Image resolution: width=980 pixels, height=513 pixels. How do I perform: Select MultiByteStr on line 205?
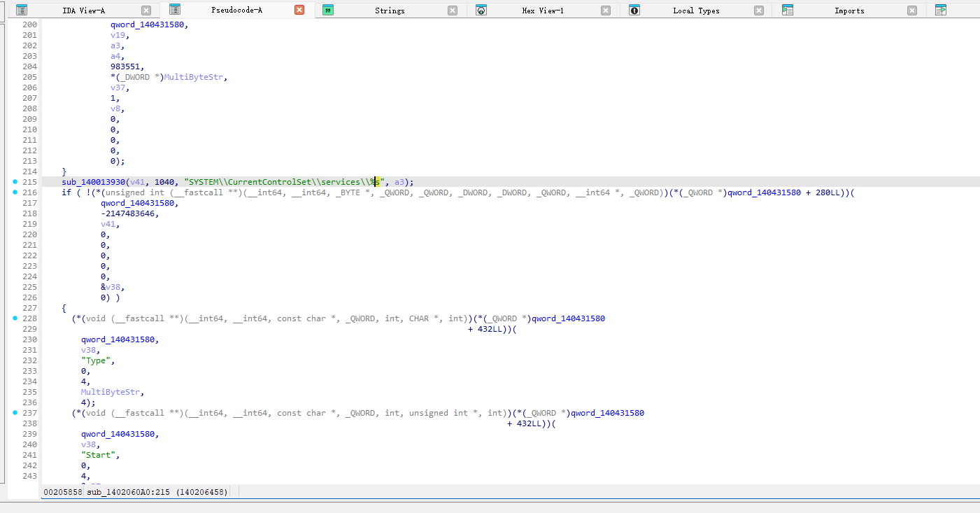pos(194,77)
